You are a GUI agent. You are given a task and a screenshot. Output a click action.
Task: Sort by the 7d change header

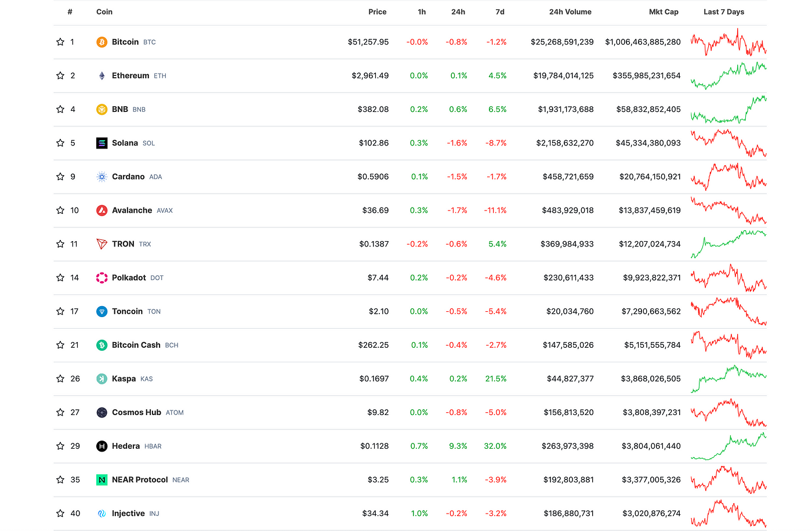(500, 12)
